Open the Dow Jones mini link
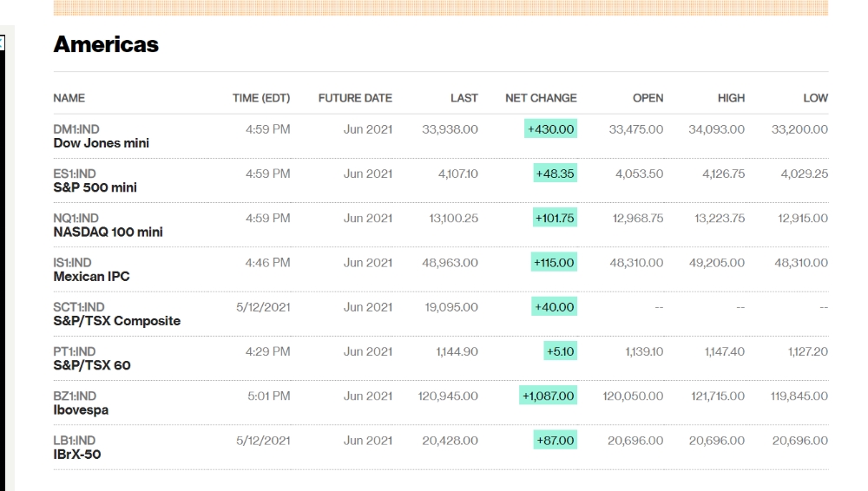 pos(102,143)
